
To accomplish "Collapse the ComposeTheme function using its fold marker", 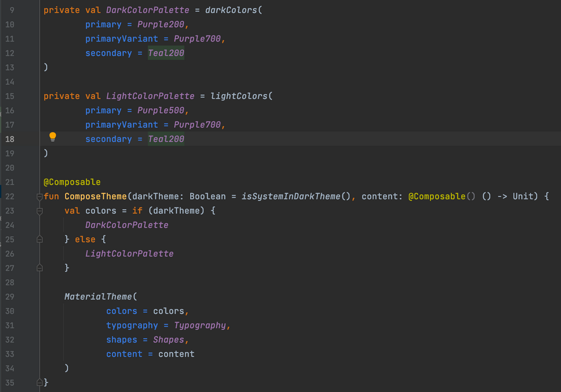I will [x=39, y=197].
